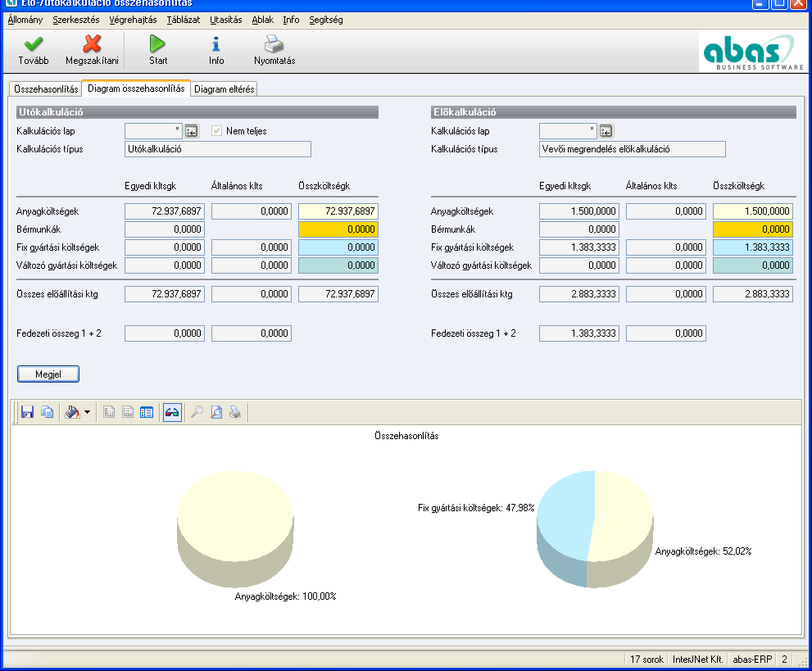Click light blue Fix gyártási Összköltségk cell 1.383,3333

[752, 247]
